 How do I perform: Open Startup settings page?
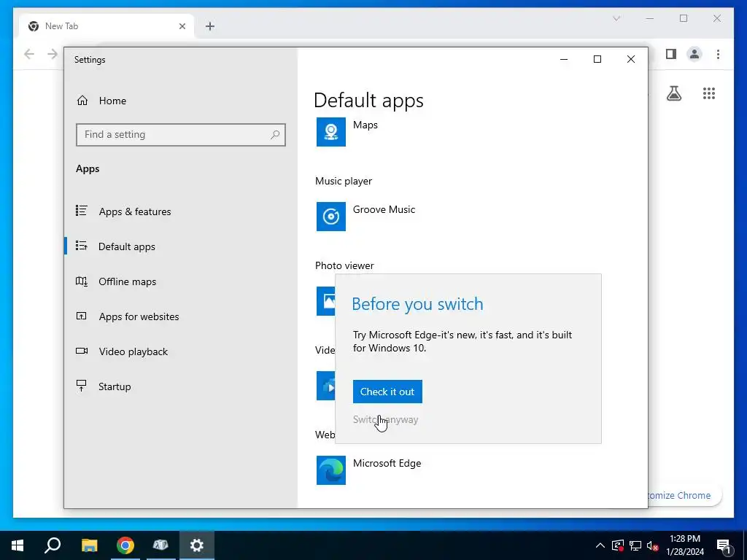point(115,386)
